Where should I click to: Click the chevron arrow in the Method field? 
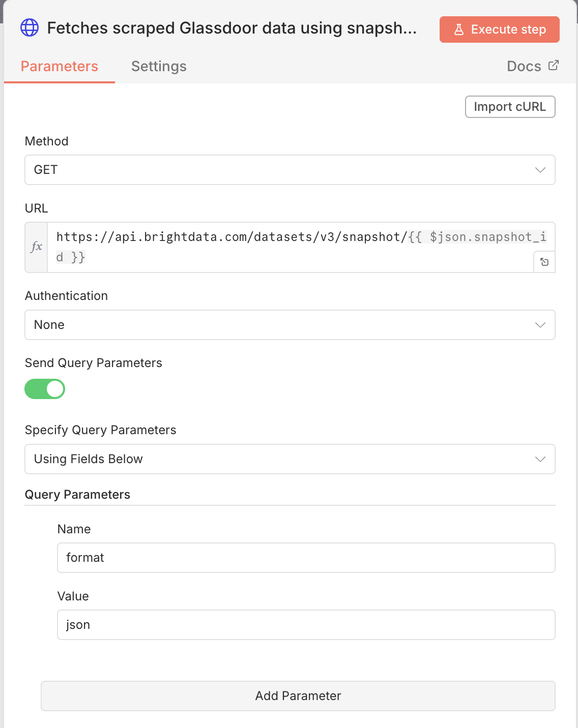[x=540, y=170]
